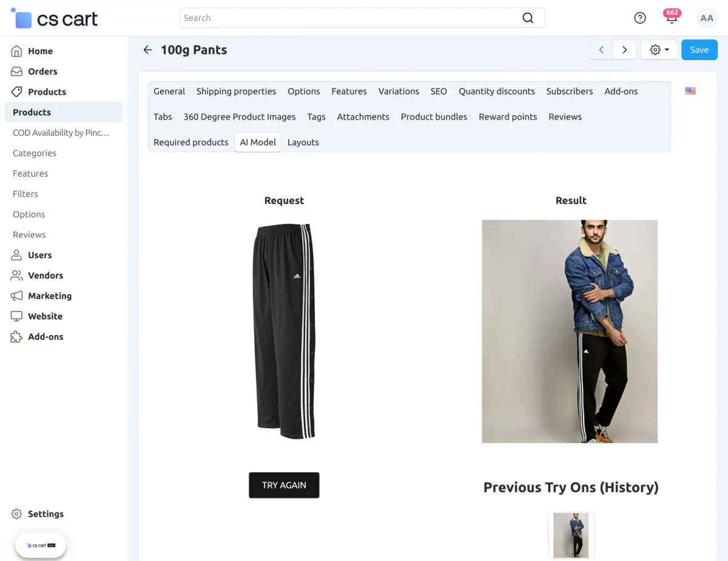Open the Home section from the sidebar
Screen dimensions: 728x561
(18, 51)
